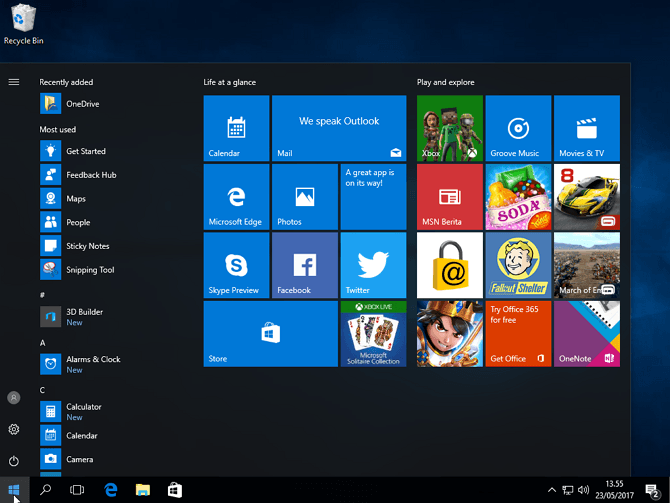This screenshot has height=503, width=670.
Task: Show hidden system tray icons
Action: 552,490
